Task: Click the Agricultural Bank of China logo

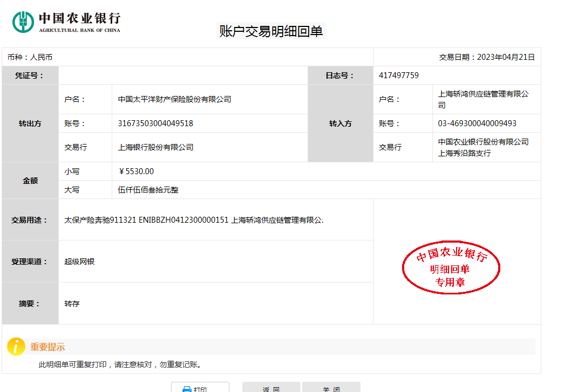Action: pyautogui.click(x=66, y=22)
